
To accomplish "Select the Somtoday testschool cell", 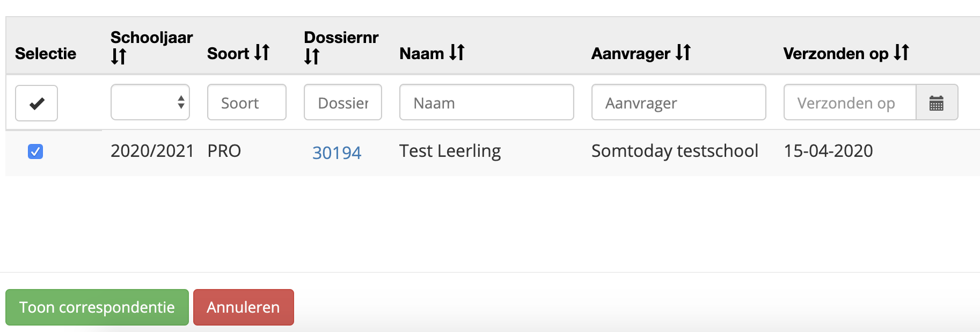I will (x=675, y=151).
